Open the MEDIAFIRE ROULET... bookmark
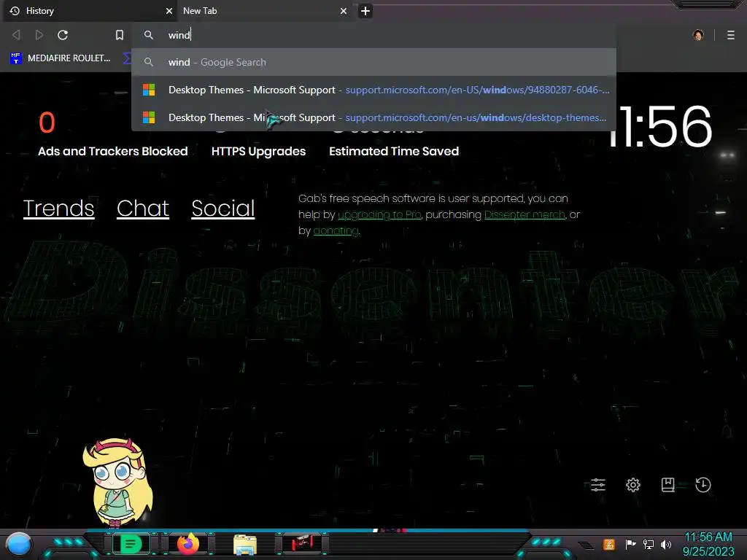Screen dimensions: 747x560 point(61,58)
